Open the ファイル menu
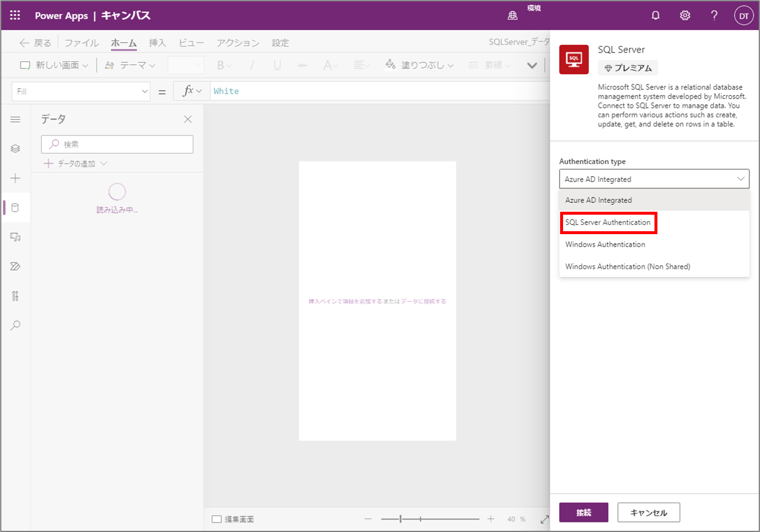Image resolution: width=760 pixels, height=532 pixels. pyautogui.click(x=82, y=42)
